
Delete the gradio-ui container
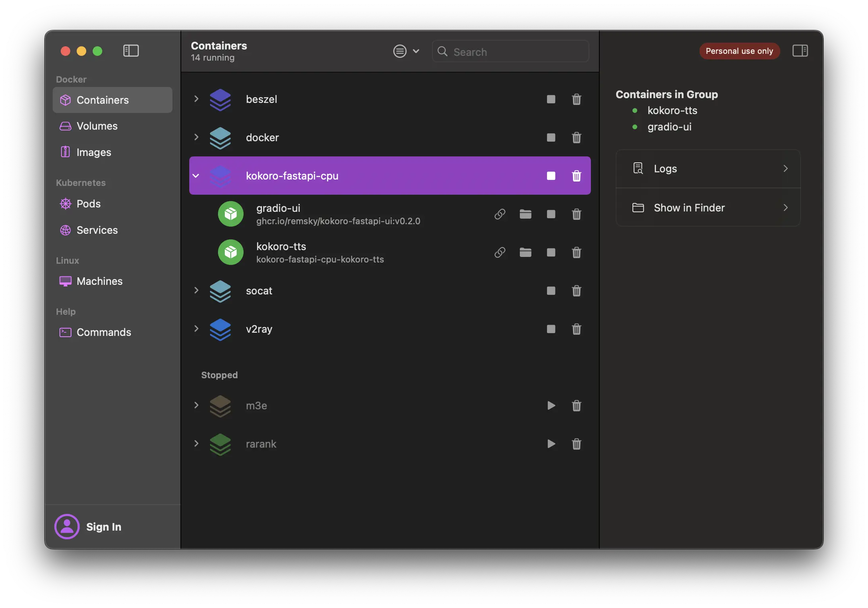coord(576,214)
